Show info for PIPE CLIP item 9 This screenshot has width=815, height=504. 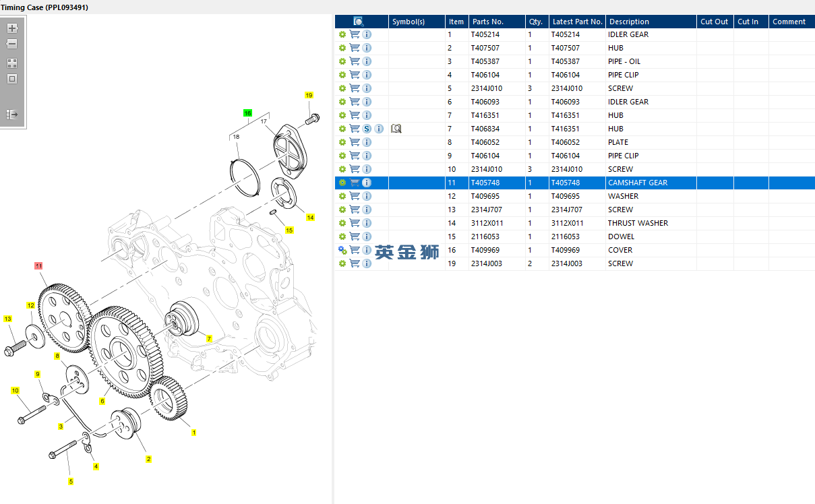tap(367, 156)
